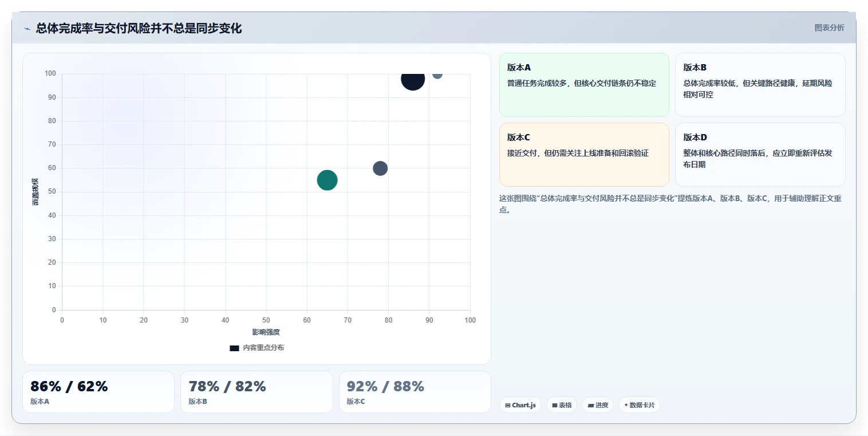Open the green 版本A summary card
Screen dimensions: 868x436
point(584,85)
